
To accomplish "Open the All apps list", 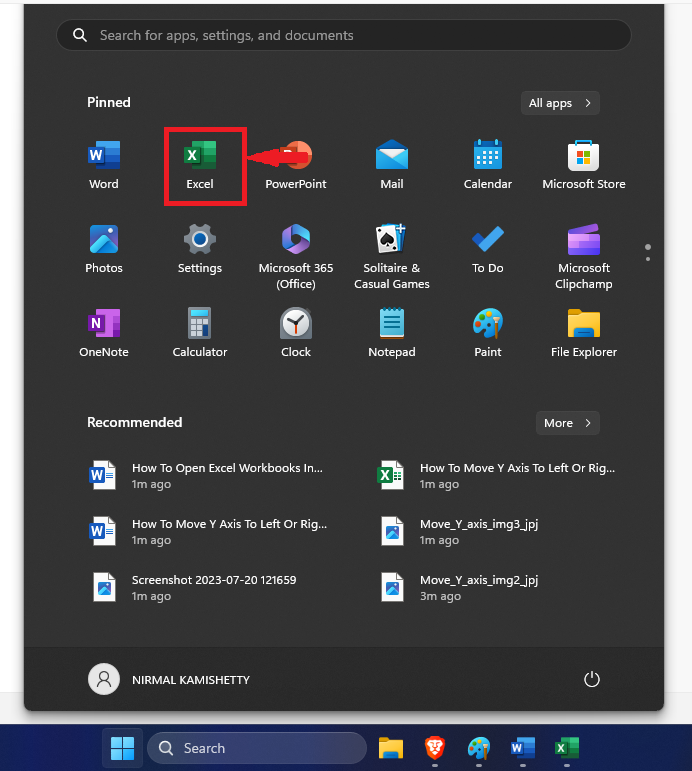I will point(560,103).
